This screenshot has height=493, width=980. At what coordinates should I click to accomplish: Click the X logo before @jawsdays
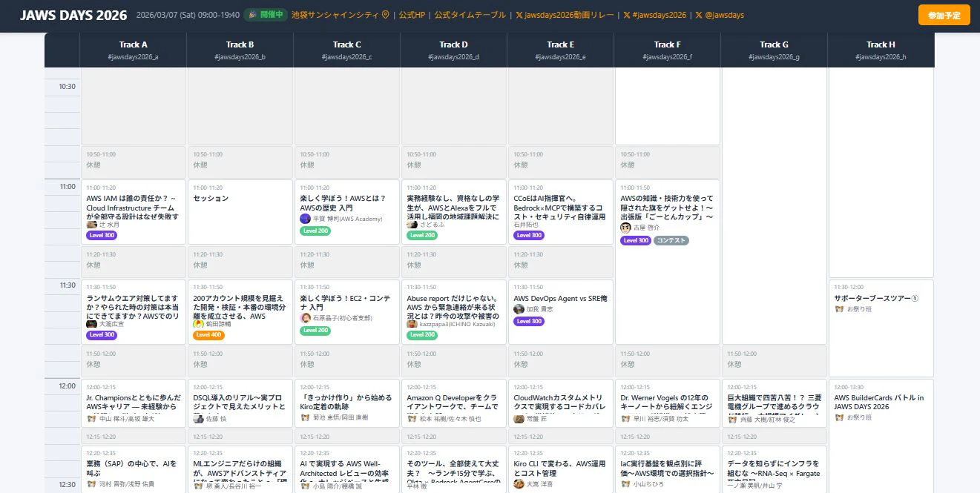point(699,15)
